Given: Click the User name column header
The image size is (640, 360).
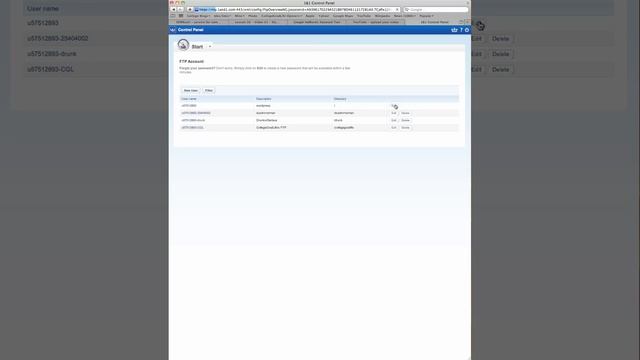Looking at the screenshot, I should (189, 99).
